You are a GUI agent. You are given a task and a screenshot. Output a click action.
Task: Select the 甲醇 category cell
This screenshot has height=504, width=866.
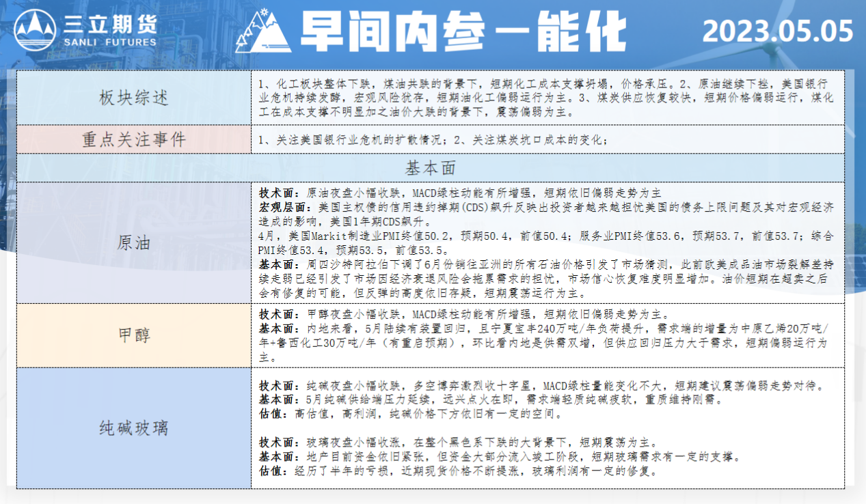[x=133, y=335]
